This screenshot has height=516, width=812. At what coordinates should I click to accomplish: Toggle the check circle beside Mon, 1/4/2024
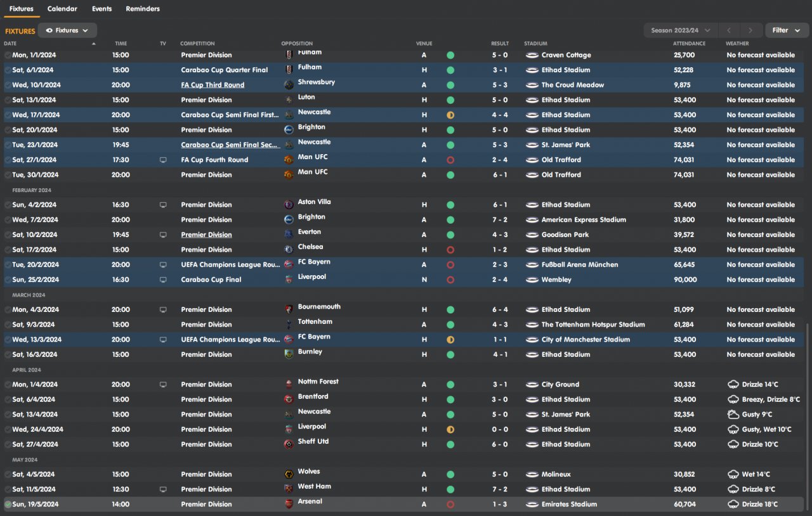(x=8, y=385)
